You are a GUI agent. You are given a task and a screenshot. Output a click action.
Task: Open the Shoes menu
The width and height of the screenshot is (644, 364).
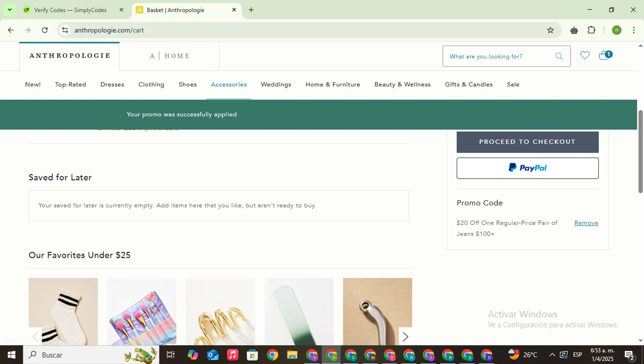pyautogui.click(x=188, y=85)
